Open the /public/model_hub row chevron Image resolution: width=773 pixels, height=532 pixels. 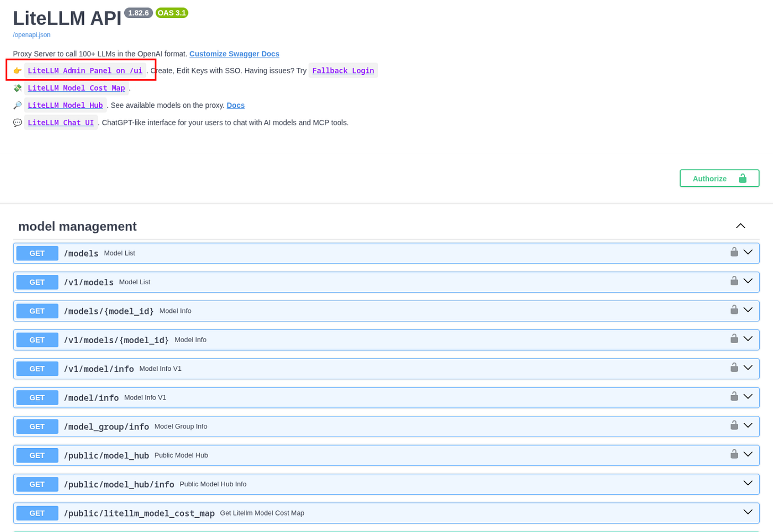(x=748, y=455)
